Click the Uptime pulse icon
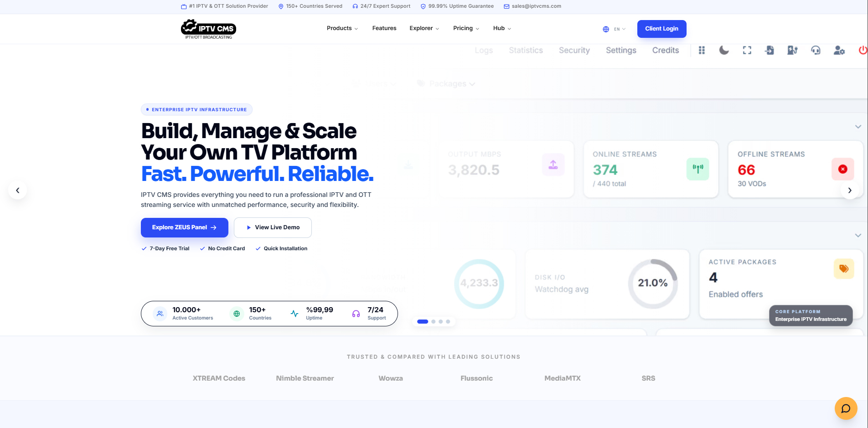This screenshot has width=868, height=428. 294,314
